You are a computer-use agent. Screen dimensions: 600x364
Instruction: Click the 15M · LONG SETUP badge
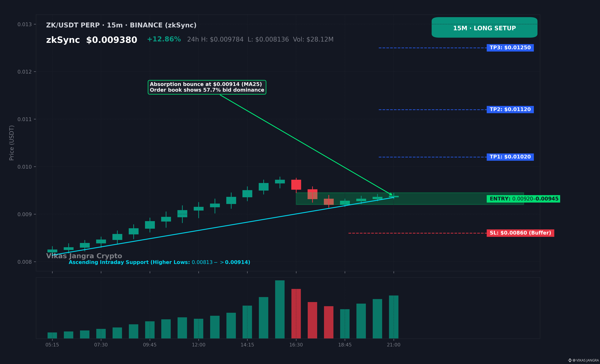[x=484, y=28]
